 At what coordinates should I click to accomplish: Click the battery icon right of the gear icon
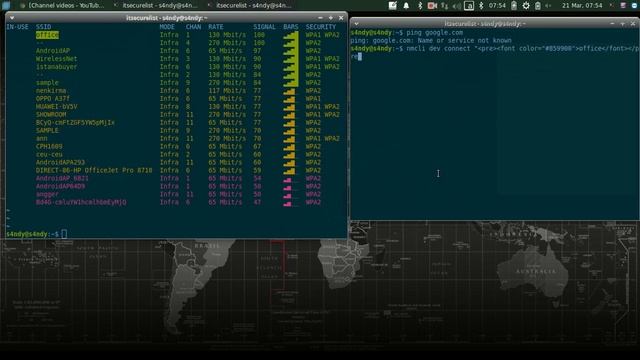tap(538, 5)
